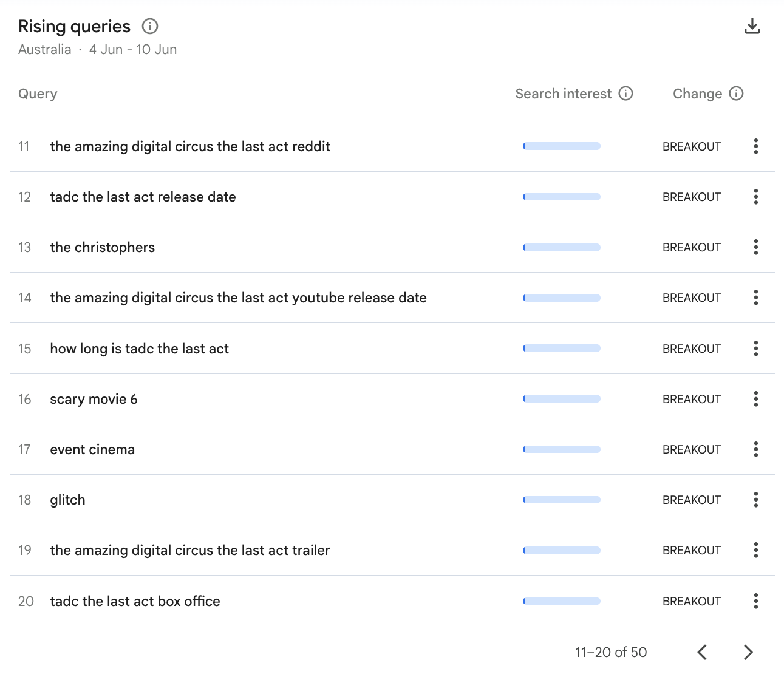
Task: Click the Change column header
Action: tap(697, 93)
